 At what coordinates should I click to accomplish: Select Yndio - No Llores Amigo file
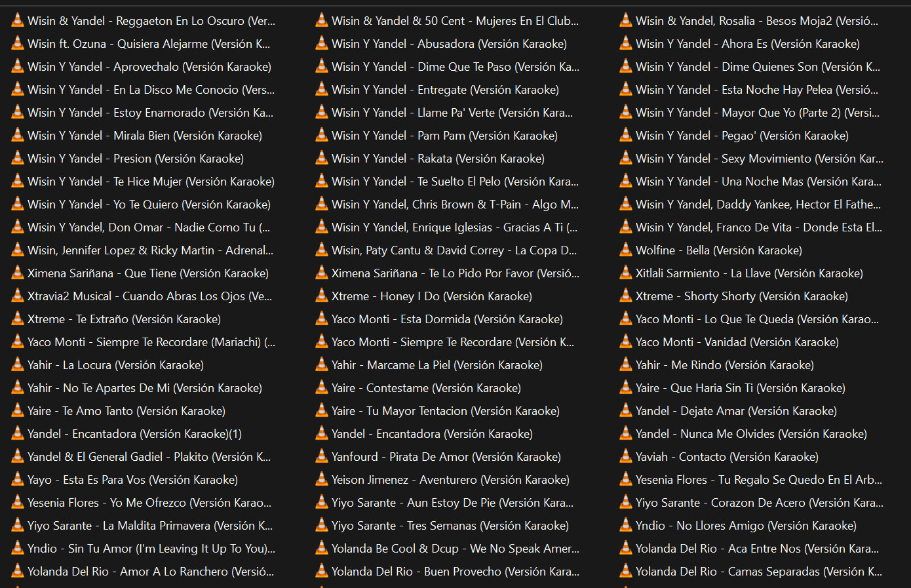(x=745, y=526)
